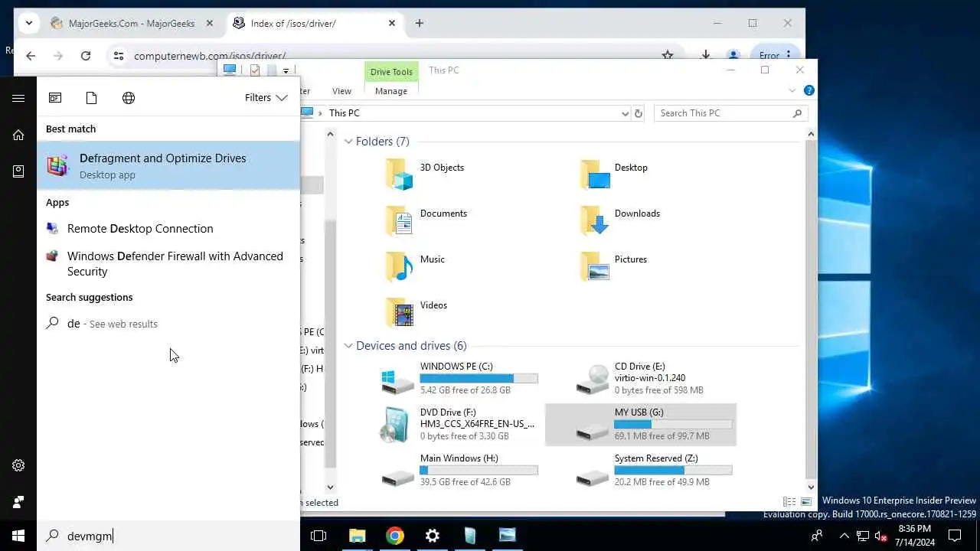The image size is (980, 551).
Task: Click the Windows Start button
Action: (18, 536)
